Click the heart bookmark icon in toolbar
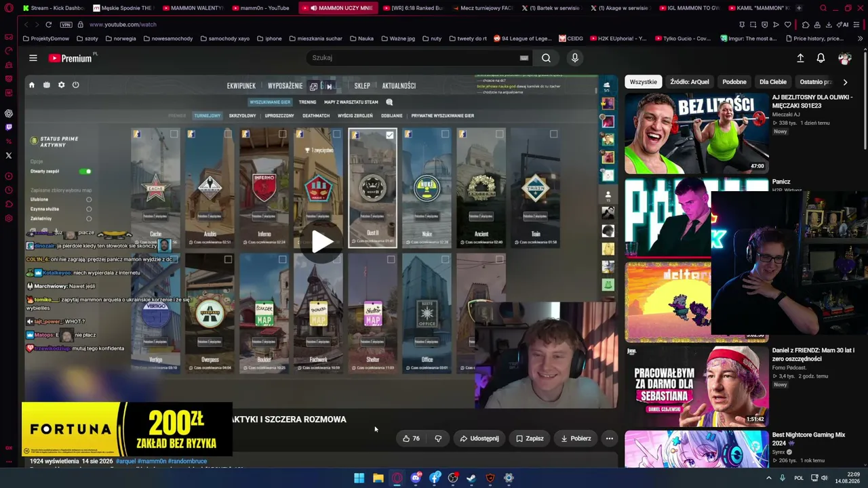 (787, 24)
